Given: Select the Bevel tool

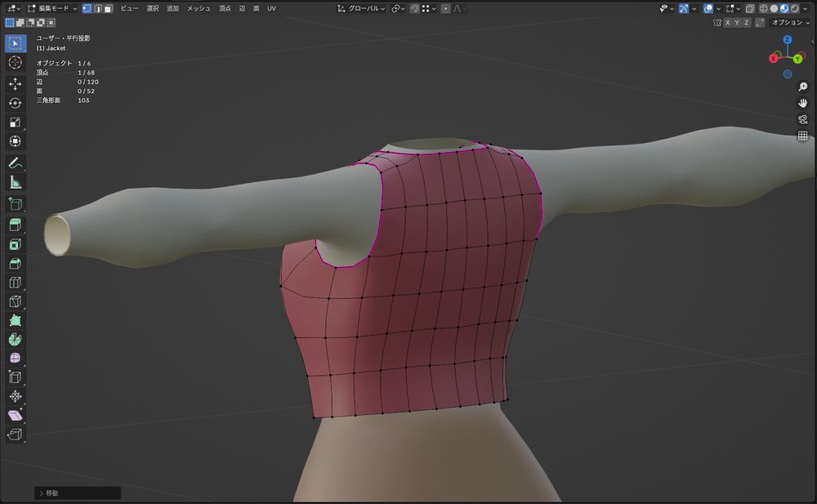Looking at the screenshot, I should pos(15,263).
